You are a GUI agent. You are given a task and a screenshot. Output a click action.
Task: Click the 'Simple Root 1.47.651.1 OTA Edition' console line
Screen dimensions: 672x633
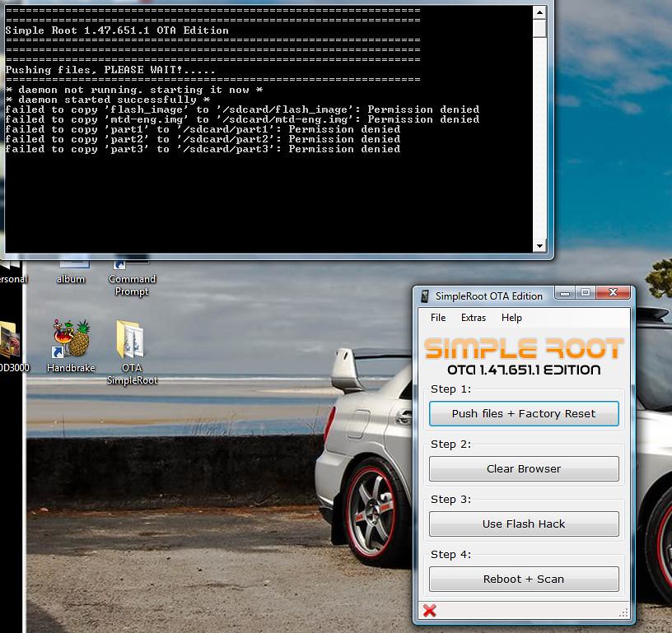(x=117, y=30)
